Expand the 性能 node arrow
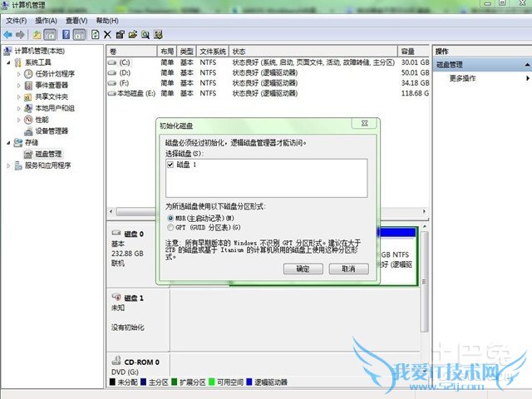 click(19, 120)
